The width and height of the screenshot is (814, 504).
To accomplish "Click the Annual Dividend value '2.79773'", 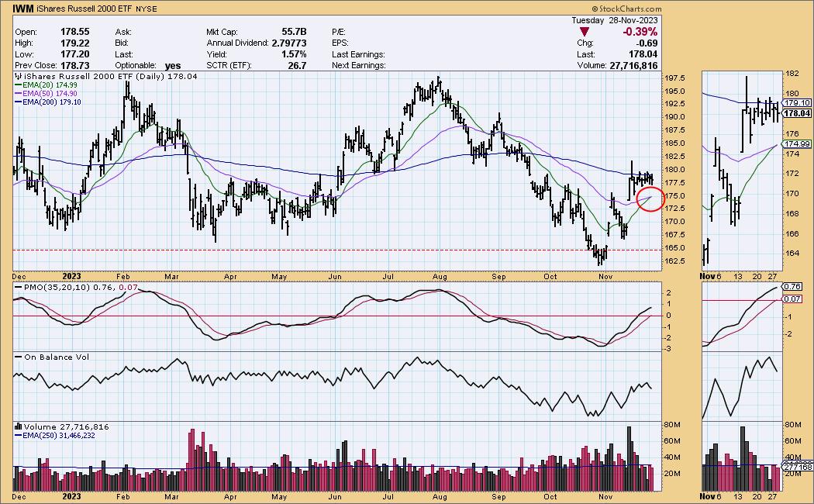I will pos(289,43).
